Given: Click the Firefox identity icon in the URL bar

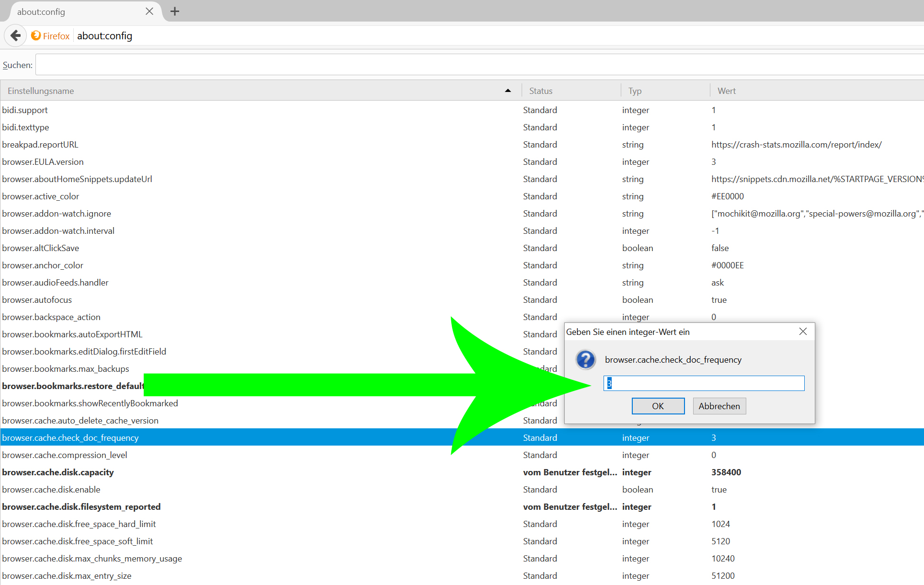Looking at the screenshot, I should point(36,36).
